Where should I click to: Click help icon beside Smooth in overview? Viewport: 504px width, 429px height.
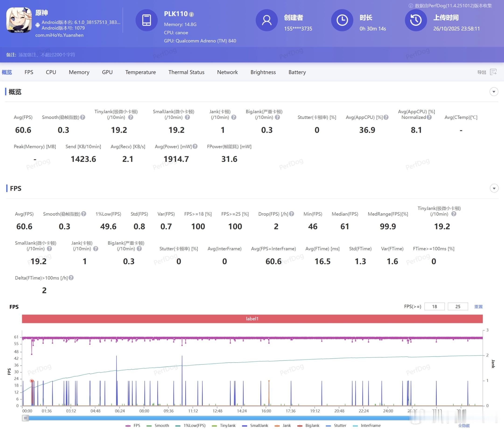(x=83, y=117)
